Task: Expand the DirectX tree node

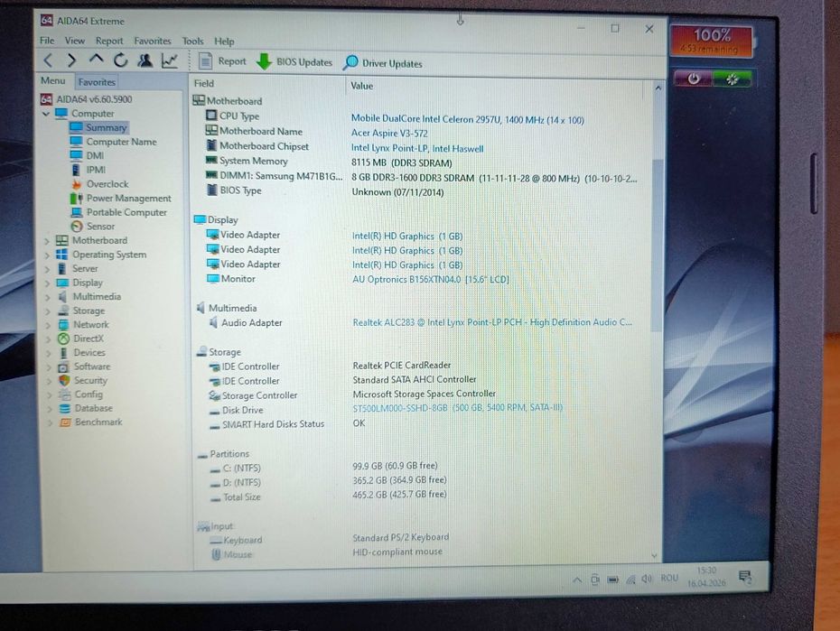Action: pyautogui.click(x=48, y=339)
